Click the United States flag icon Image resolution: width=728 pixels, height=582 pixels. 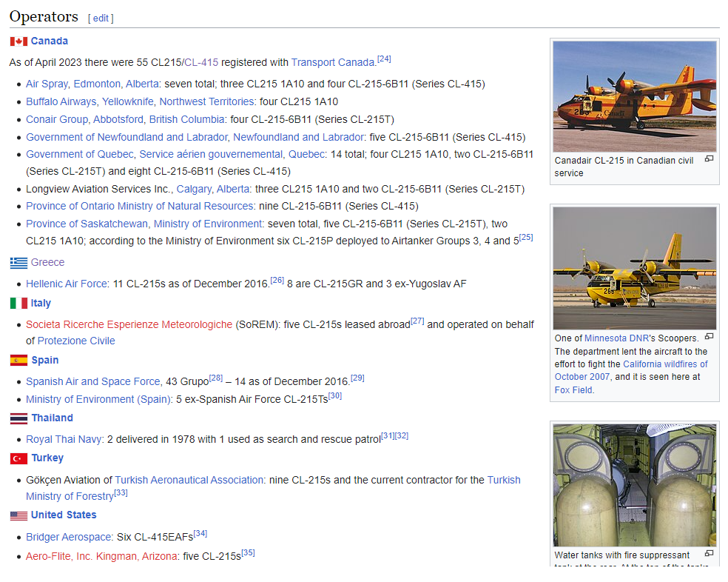(x=18, y=515)
